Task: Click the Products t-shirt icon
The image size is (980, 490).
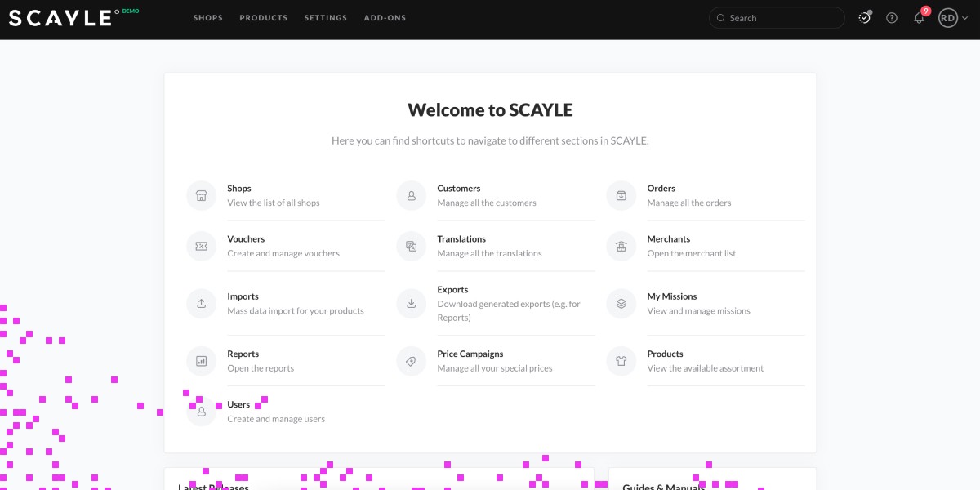Action: (x=621, y=361)
